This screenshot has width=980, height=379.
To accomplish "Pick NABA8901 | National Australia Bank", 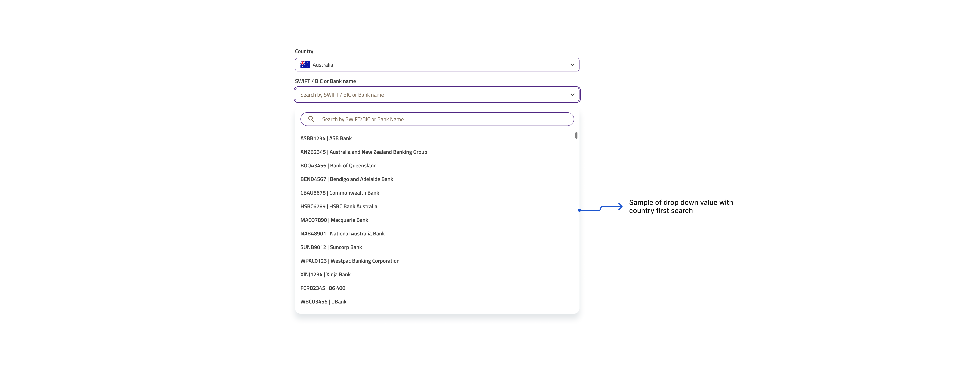I will coord(437,234).
